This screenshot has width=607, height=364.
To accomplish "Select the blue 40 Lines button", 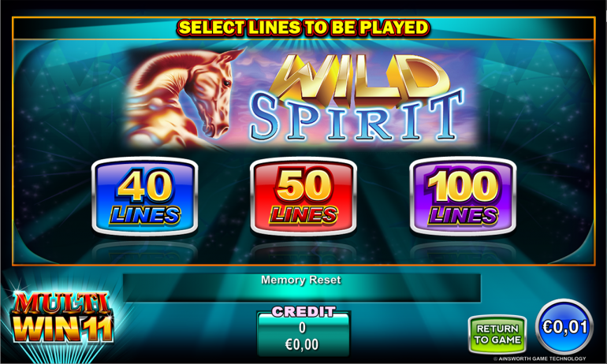I will click(145, 196).
